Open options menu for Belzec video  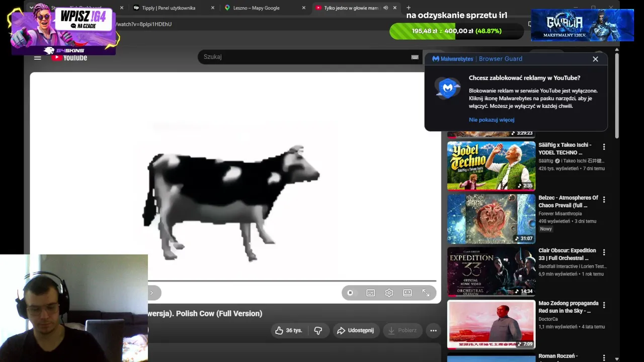604,200
